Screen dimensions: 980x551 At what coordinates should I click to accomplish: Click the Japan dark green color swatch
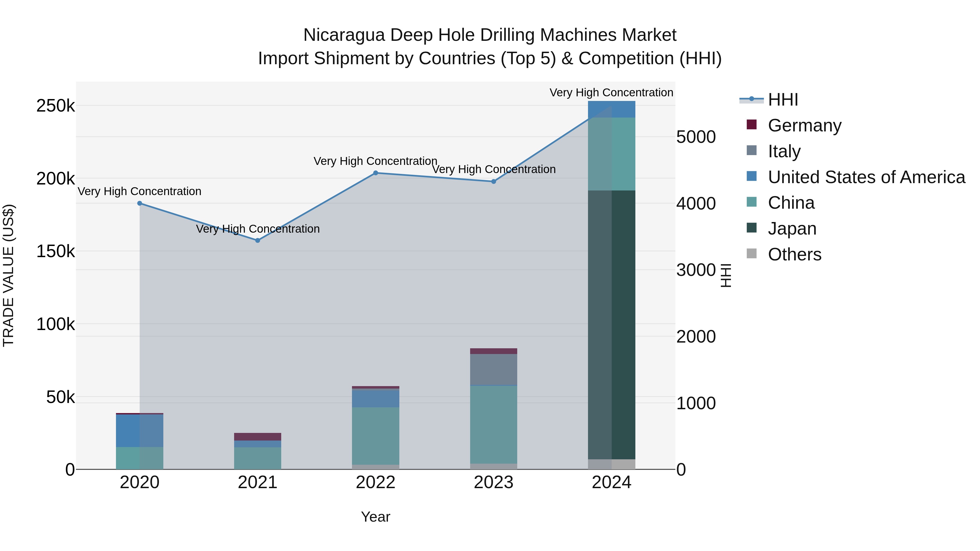click(x=752, y=228)
